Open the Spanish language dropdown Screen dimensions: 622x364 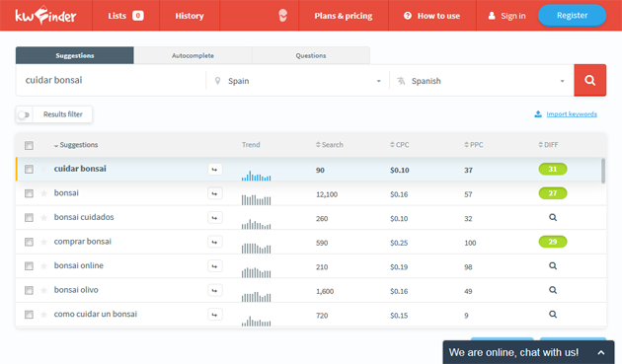point(482,81)
